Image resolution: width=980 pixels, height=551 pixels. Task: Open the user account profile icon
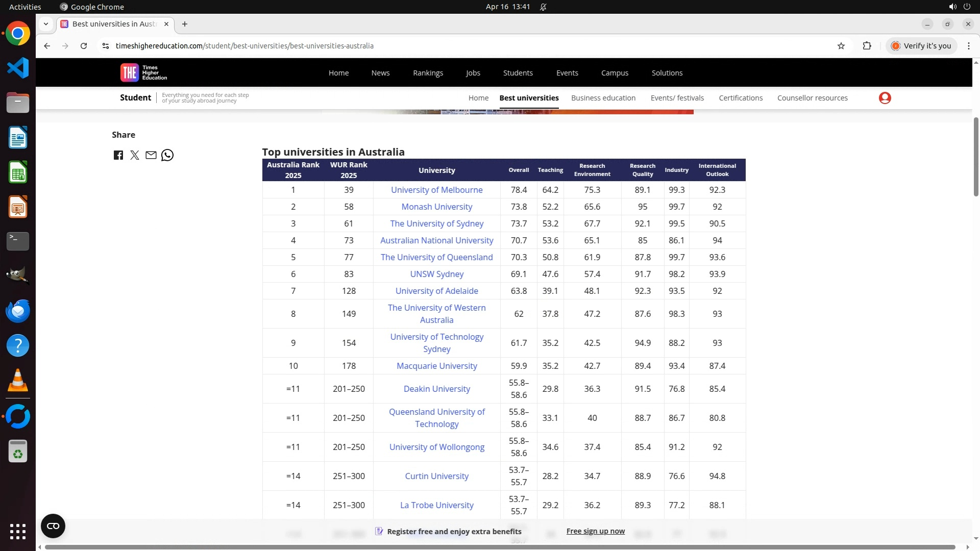pos(885,98)
